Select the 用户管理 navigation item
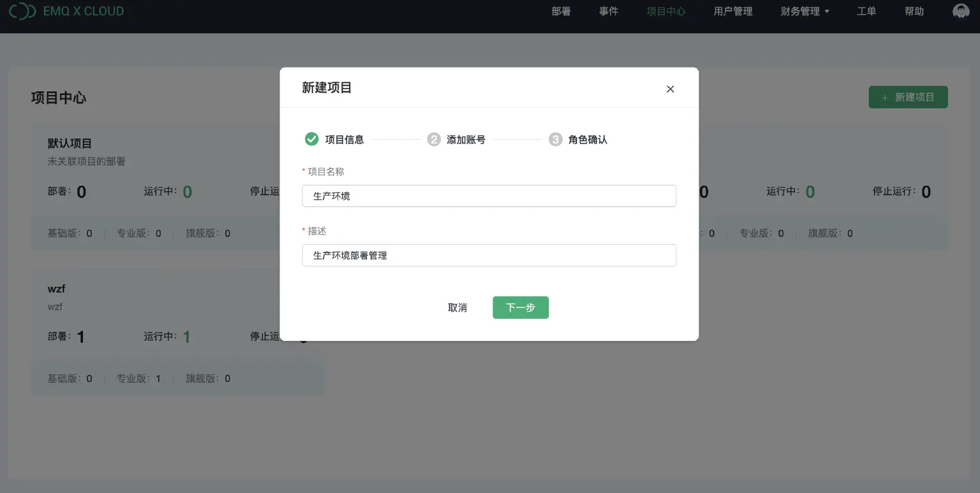Viewport: 980px width, 493px height. tap(732, 11)
